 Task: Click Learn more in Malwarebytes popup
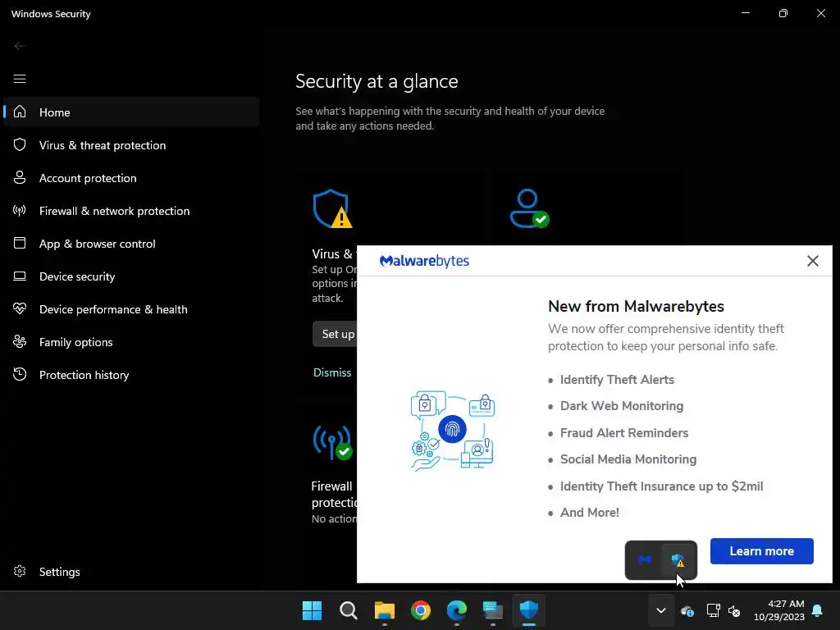click(x=762, y=551)
